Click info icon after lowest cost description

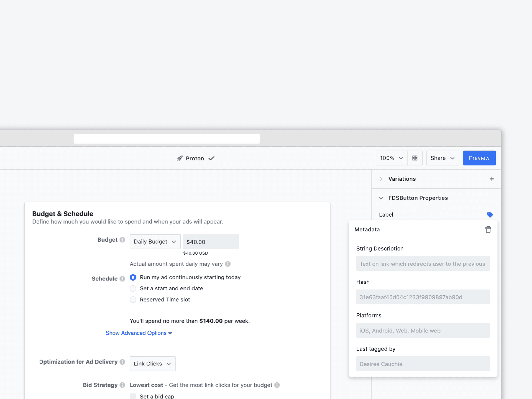pyautogui.click(x=277, y=385)
